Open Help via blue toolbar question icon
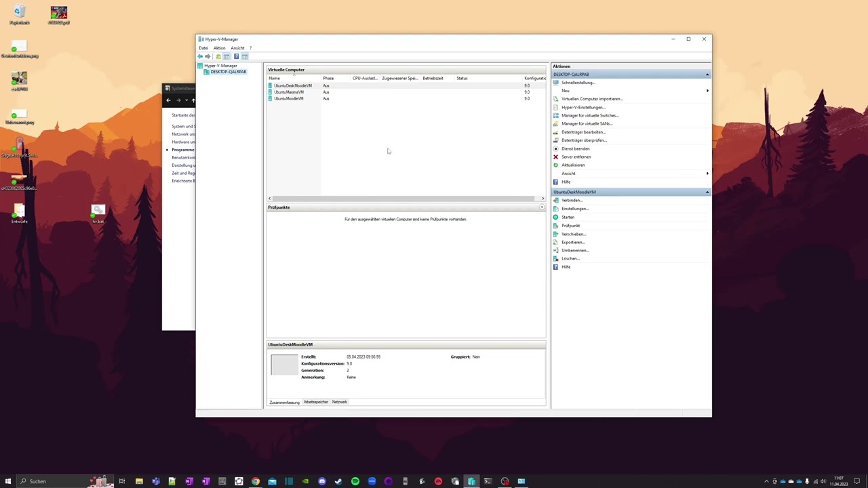 point(236,56)
